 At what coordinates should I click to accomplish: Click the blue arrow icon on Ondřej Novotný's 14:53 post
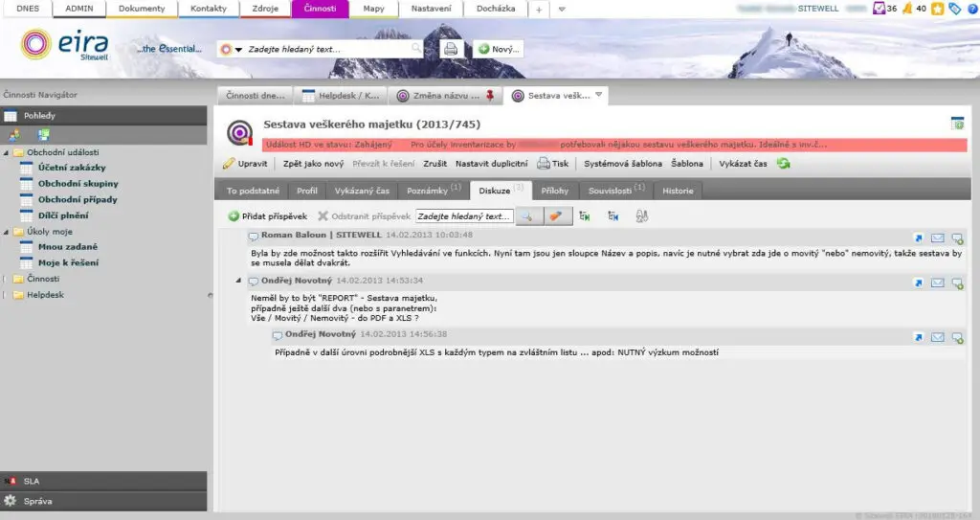tap(918, 283)
